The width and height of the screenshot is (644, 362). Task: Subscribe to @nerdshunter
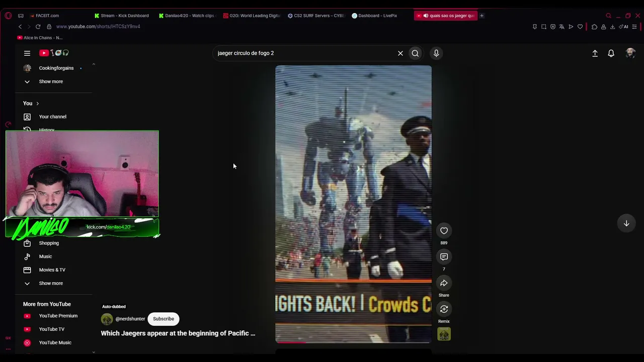tap(164, 319)
